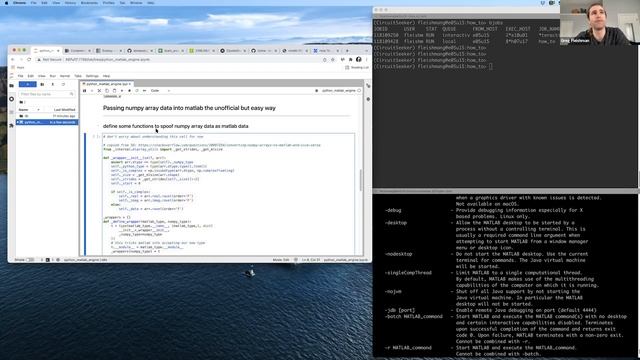Open the JupyterLab Kernel menu
The width and height of the screenshot is (640, 360).
coord(65,76)
